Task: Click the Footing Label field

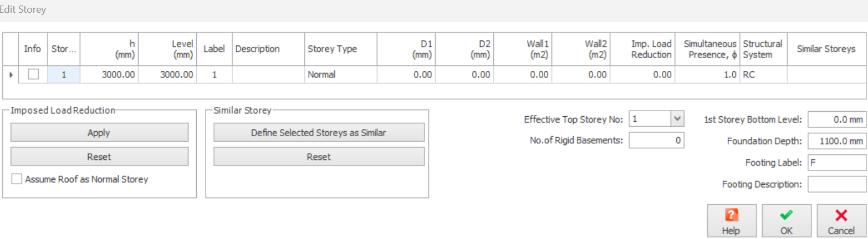Action: pos(836,163)
